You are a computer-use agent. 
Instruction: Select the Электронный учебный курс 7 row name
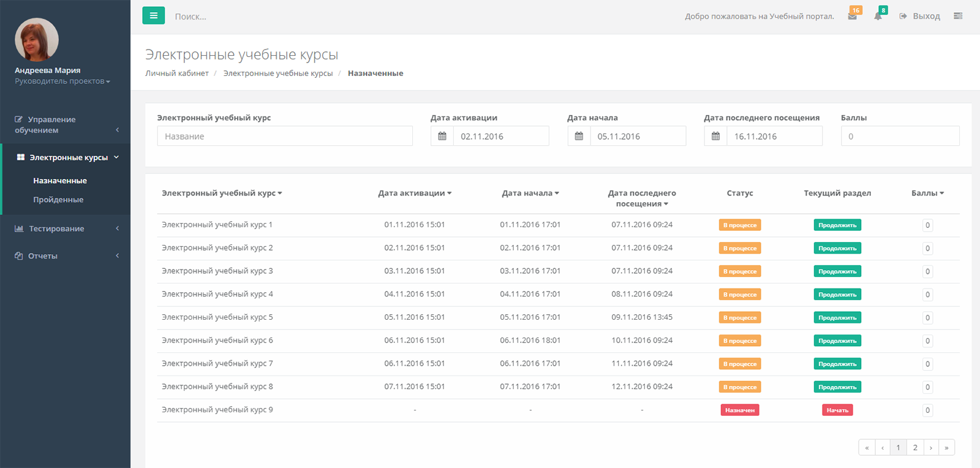(x=217, y=364)
